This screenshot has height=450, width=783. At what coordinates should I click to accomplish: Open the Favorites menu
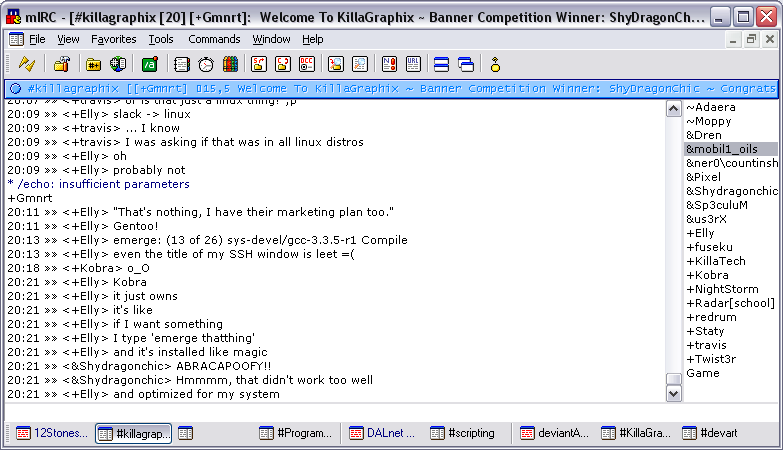pyautogui.click(x=113, y=39)
